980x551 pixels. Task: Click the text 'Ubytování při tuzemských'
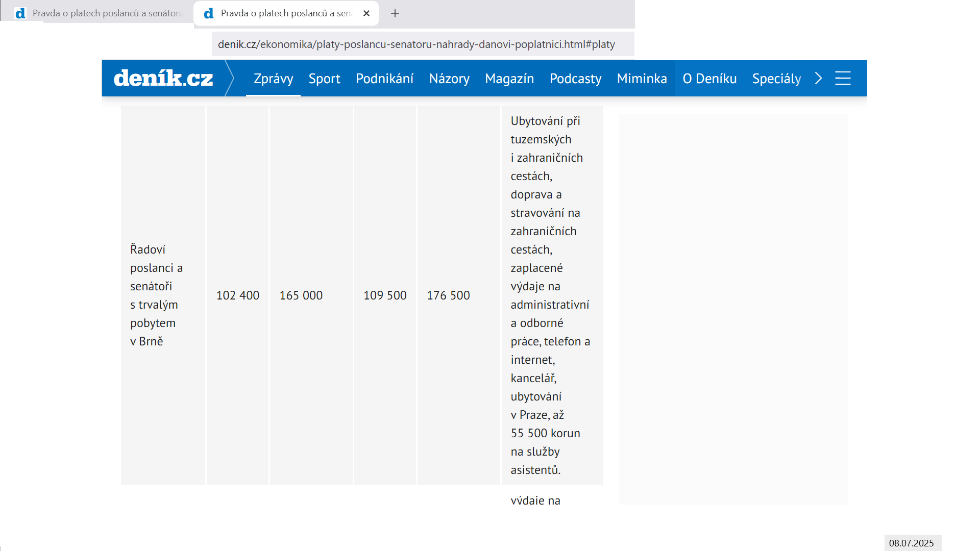click(x=545, y=130)
